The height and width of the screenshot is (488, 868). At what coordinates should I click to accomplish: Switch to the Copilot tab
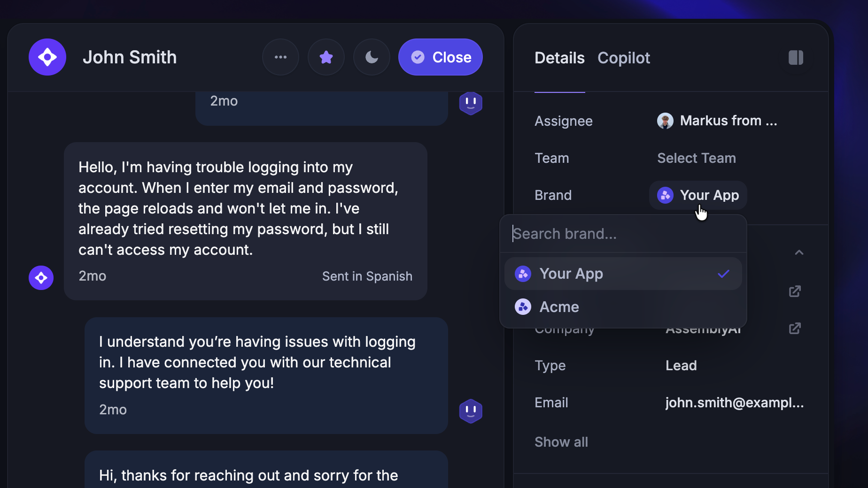coord(624,57)
